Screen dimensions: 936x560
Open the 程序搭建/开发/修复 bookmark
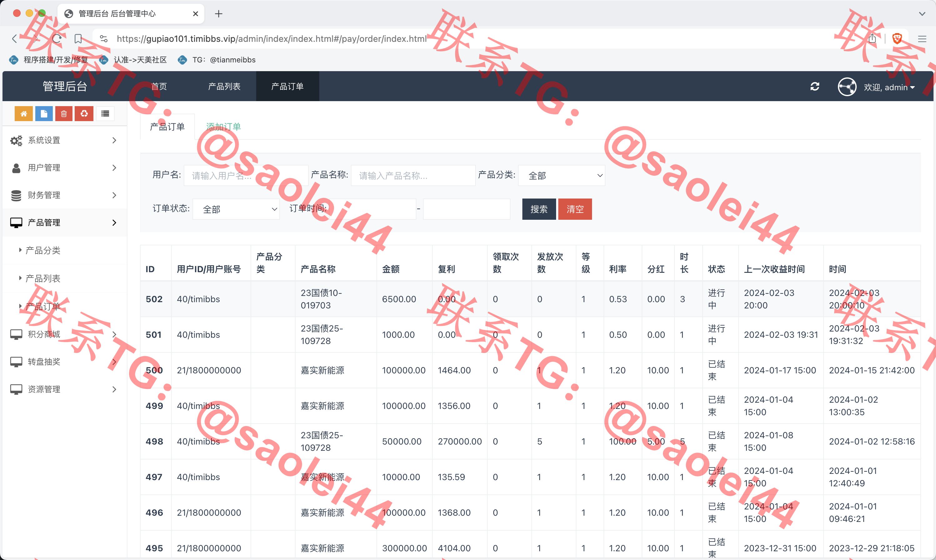tap(49, 60)
